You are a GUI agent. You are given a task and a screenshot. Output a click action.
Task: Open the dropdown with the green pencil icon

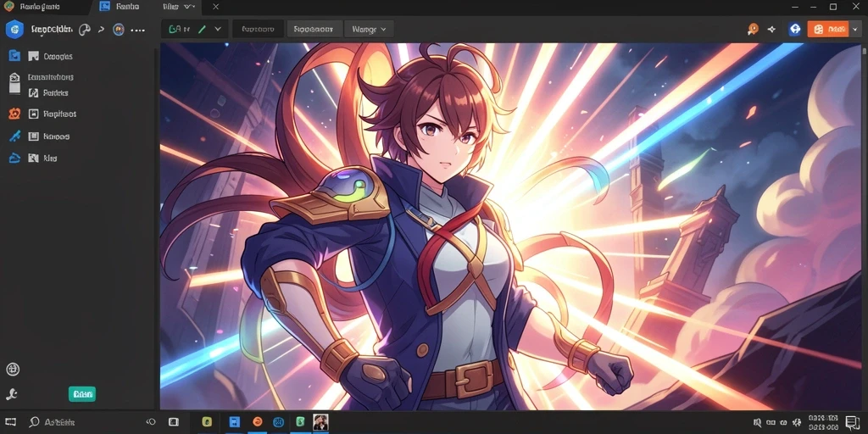tap(195, 30)
